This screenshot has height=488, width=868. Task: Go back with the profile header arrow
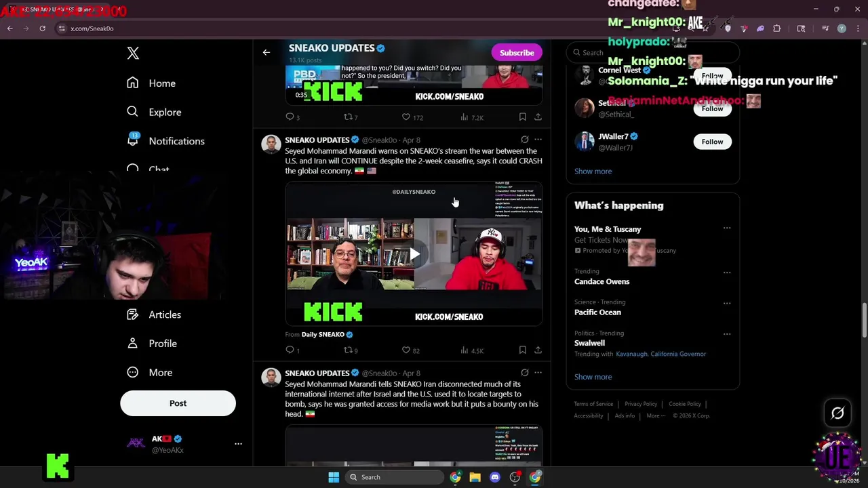(267, 52)
